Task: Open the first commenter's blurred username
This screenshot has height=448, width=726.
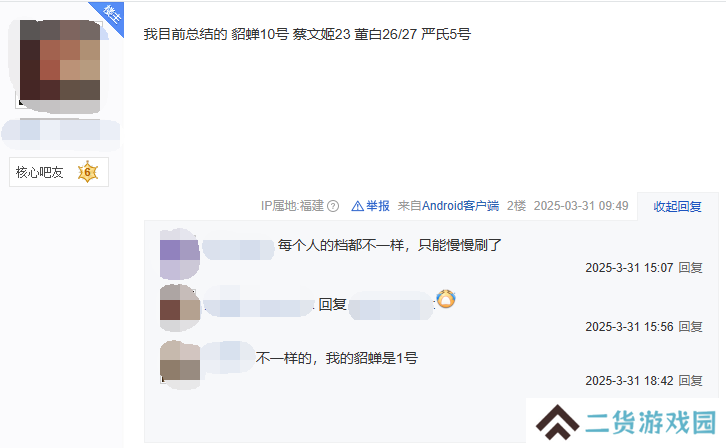Action: pyautogui.click(x=238, y=249)
